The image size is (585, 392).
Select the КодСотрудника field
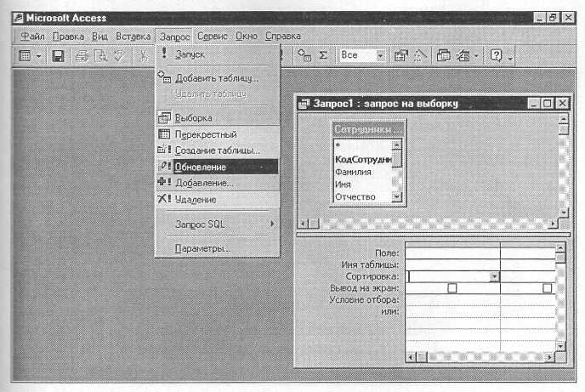tap(363, 159)
